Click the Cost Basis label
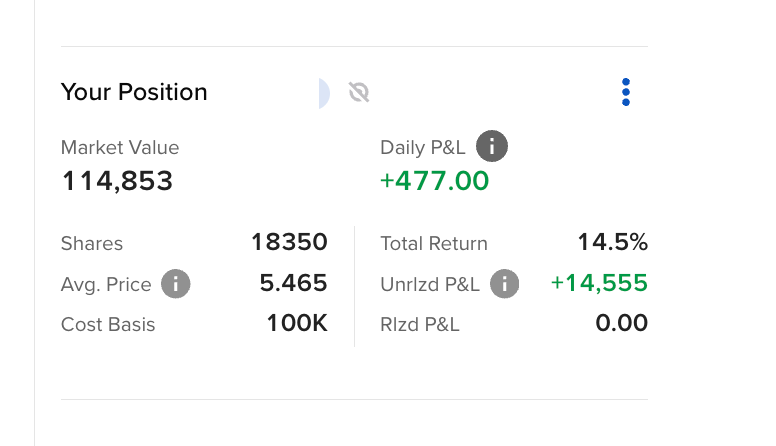This screenshot has height=446, width=776. click(x=108, y=325)
